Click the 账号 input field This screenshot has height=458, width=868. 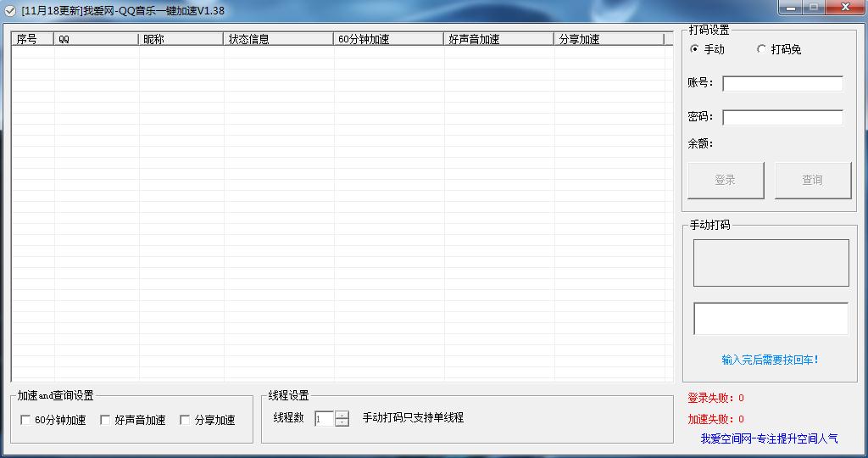coord(782,84)
